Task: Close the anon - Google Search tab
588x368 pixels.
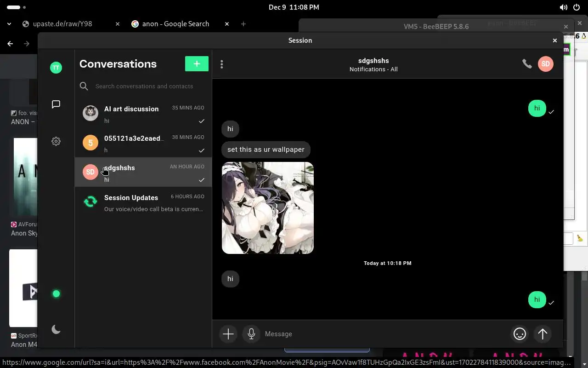Action: click(x=227, y=24)
